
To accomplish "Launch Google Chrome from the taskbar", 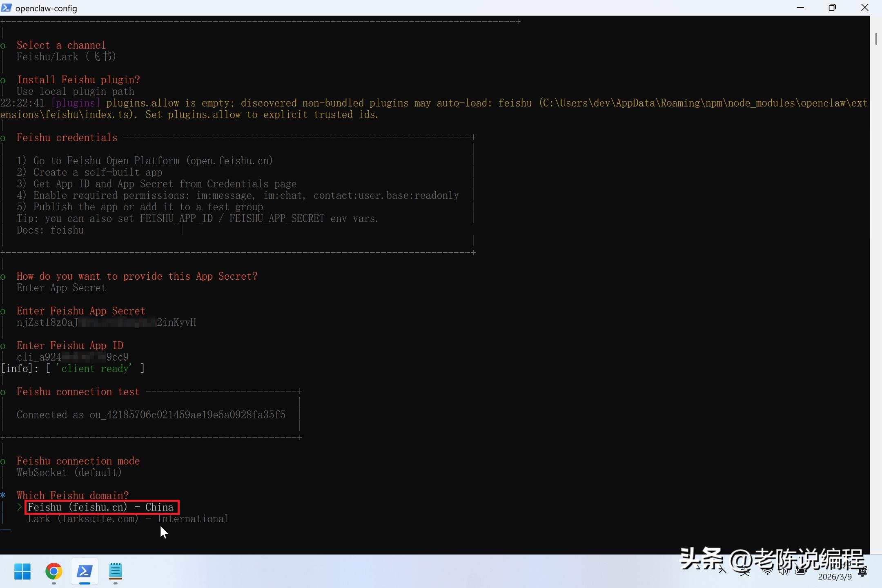I will click(x=53, y=571).
